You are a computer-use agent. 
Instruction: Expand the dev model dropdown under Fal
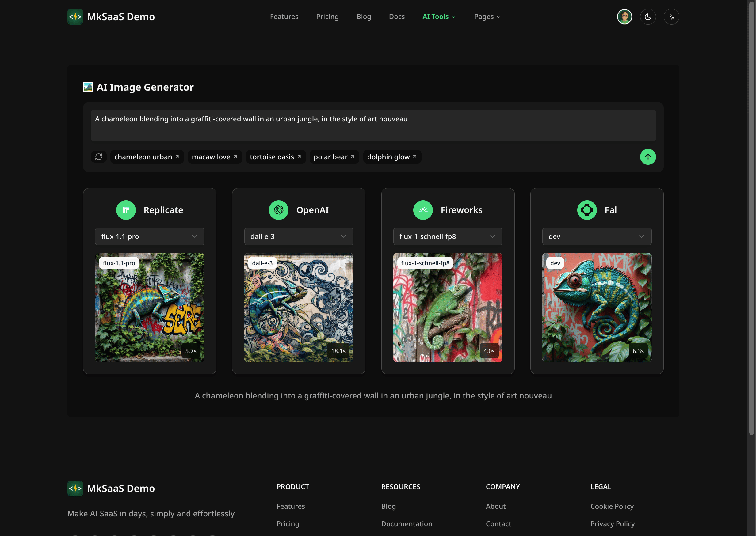click(x=597, y=236)
